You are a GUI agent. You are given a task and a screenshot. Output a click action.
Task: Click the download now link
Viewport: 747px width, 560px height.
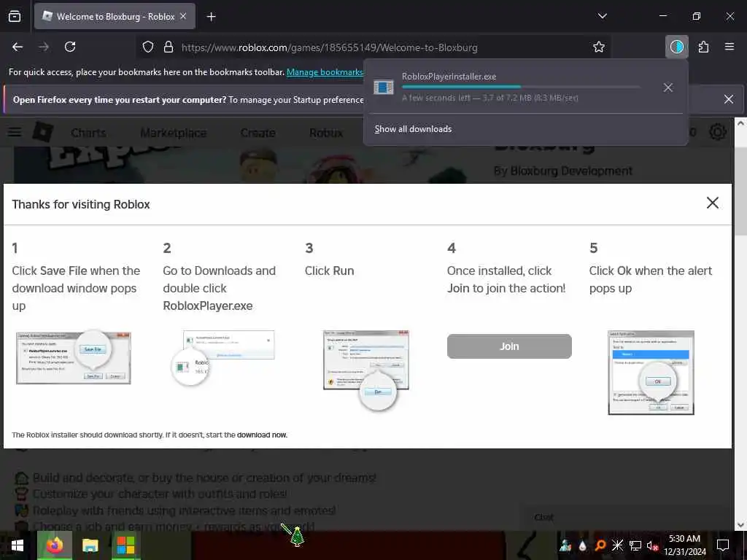(262, 435)
